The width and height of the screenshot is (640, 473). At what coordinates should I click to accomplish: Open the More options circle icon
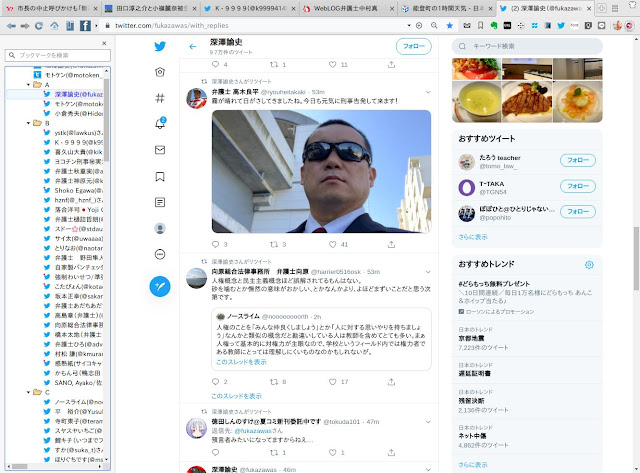pyautogui.click(x=160, y=255)
